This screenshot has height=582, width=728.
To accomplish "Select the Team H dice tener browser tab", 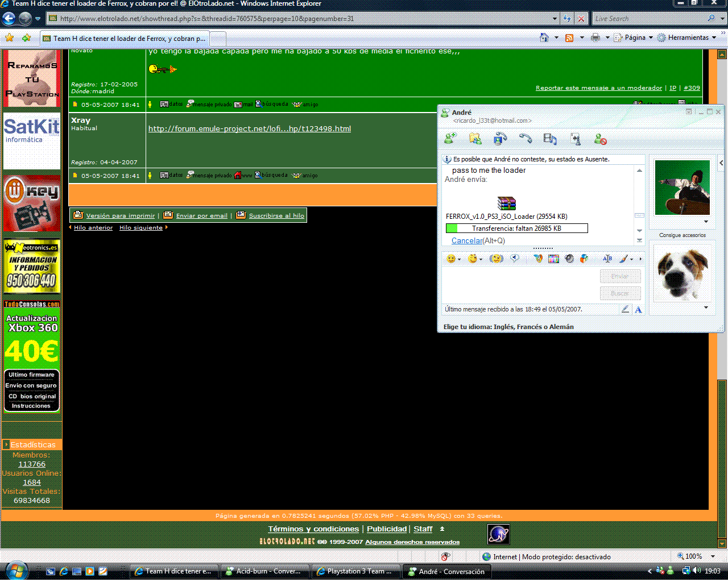I will pyautogui.click(x=125, y=39).
